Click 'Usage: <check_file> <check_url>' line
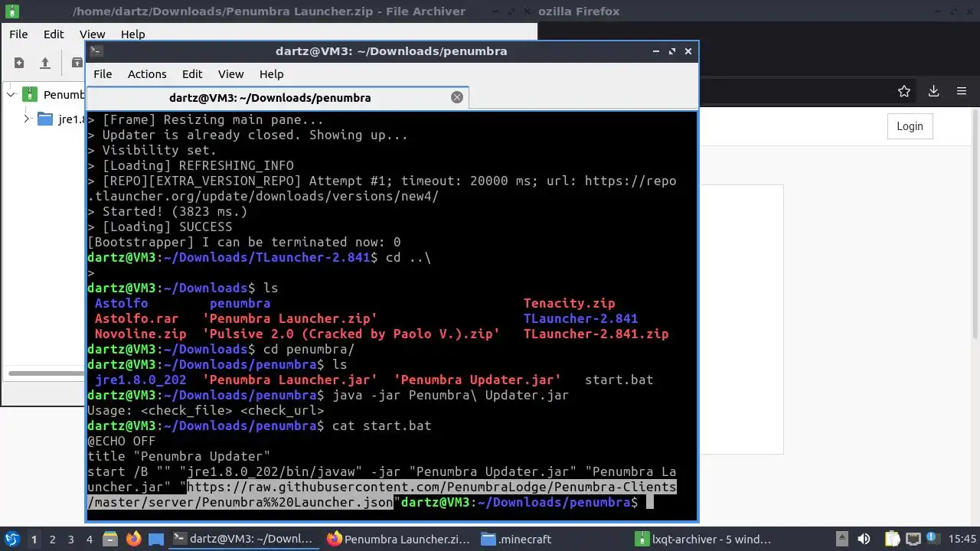Image resolution: width=980 pixels, height=551 pixels. tap(205, 410)
